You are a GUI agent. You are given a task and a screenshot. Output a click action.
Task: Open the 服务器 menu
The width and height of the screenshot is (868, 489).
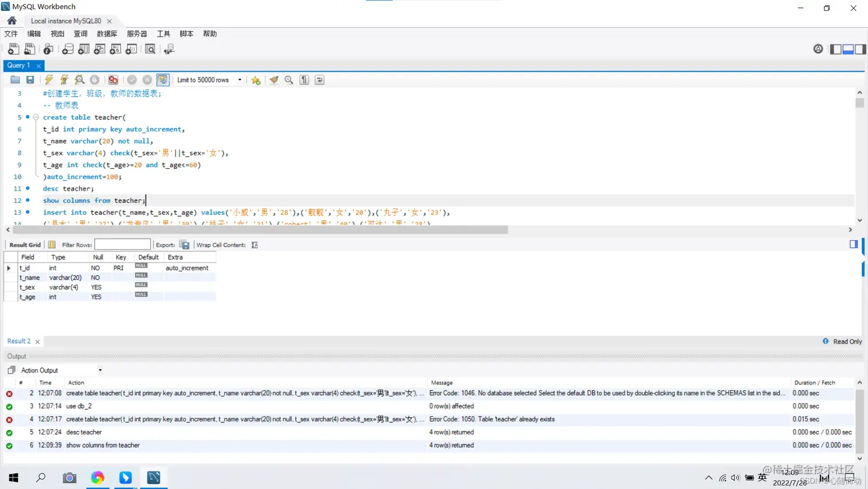[137, 34]
